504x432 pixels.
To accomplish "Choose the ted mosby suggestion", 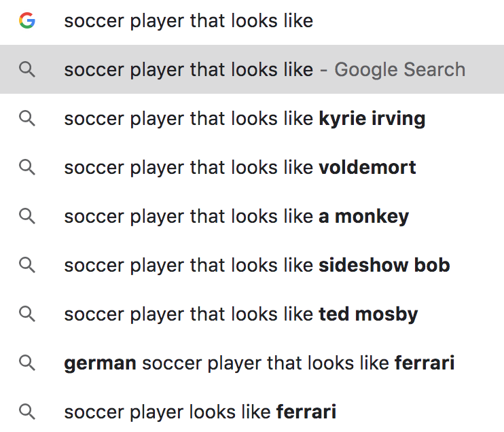I will (x=252, y=314).
